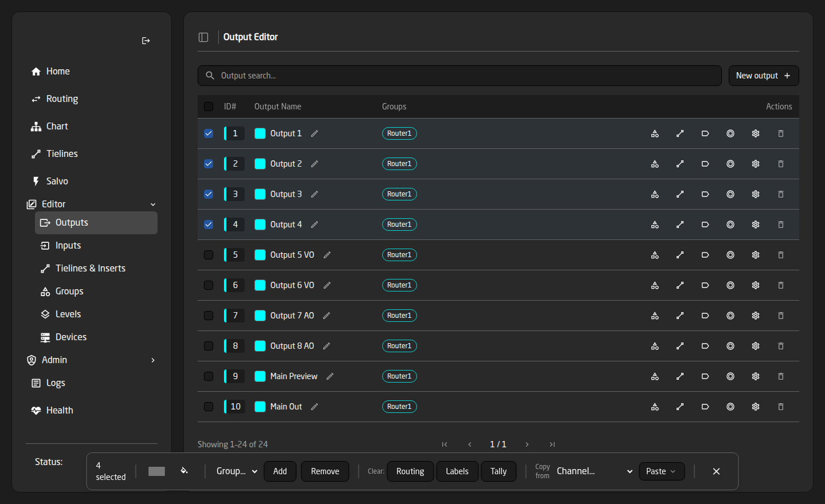Toggle the select-all header checkbox

coord(209,107)
